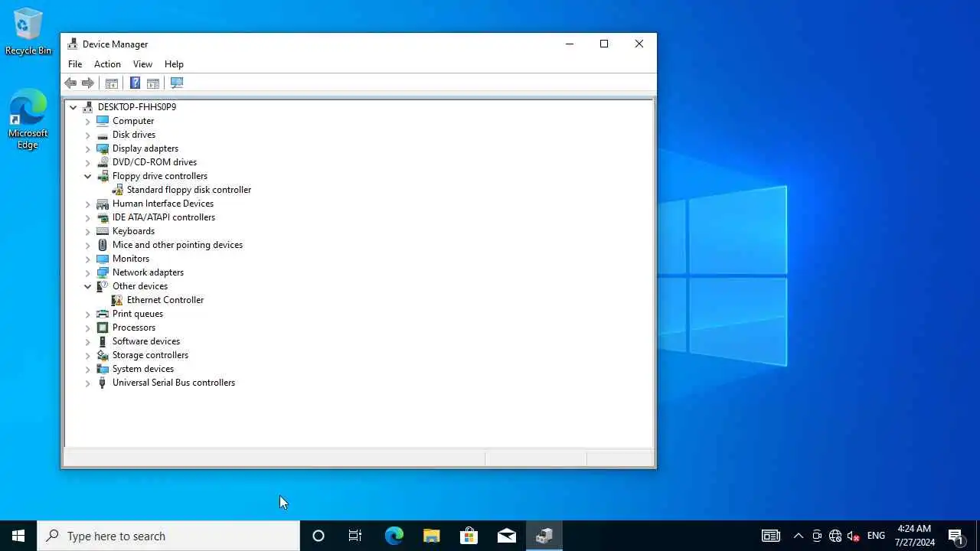980x551 pixels.
Task: Open the Help menu
Action: (x=174, y=64)
